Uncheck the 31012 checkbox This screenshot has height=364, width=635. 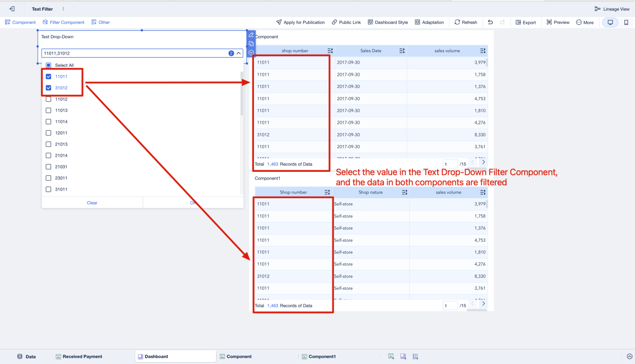[x=49, y=87]
